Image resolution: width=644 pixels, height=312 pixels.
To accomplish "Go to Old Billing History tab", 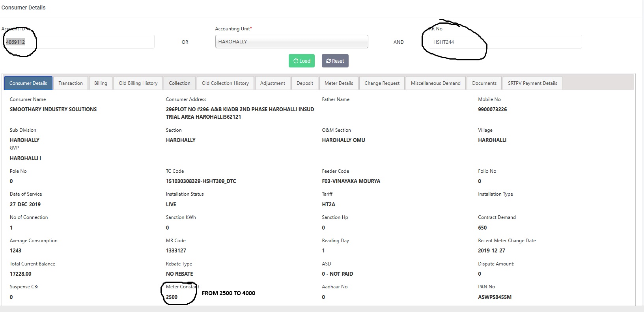I will coord(138,83).
